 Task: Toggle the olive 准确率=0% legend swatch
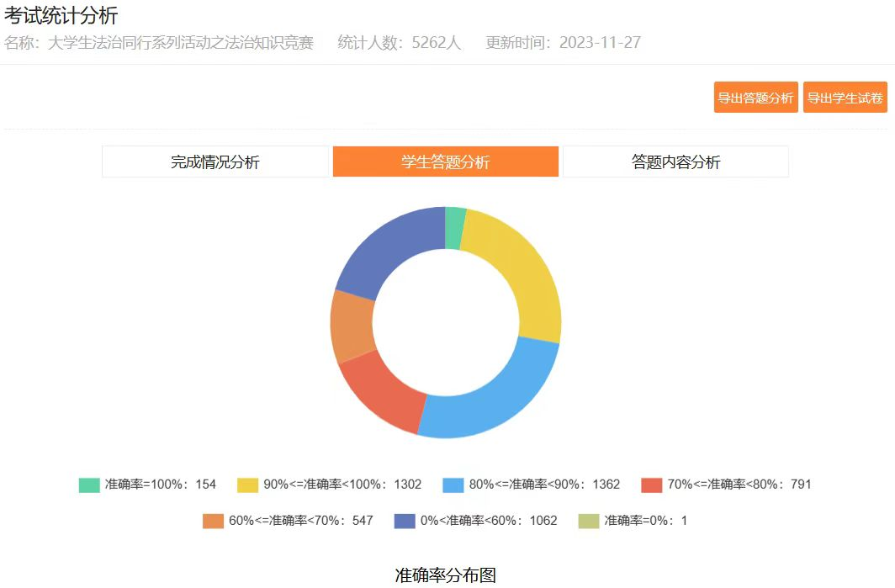pyautogui.click(x=589, y=521)
